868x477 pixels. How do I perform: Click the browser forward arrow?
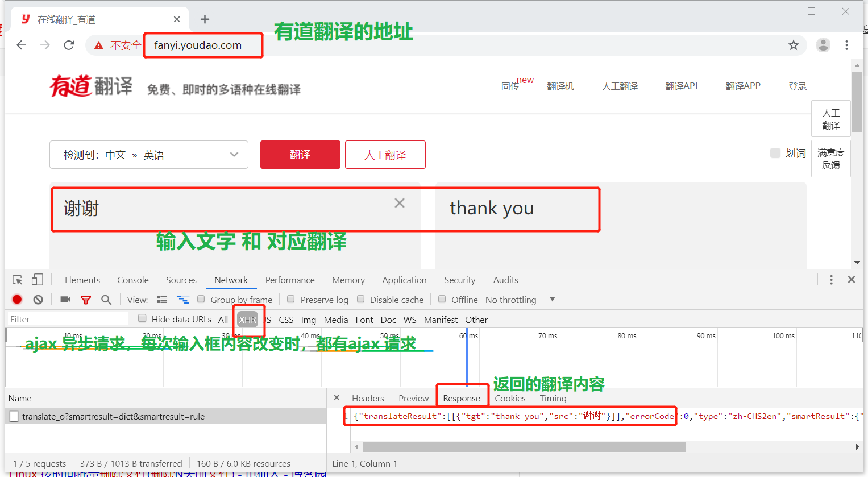(45, 45)
